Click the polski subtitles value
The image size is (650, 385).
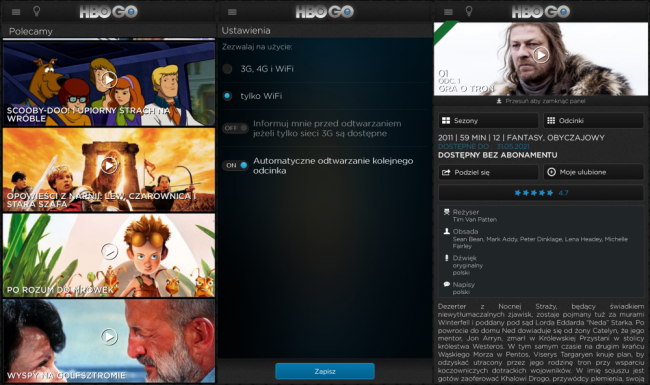click(x=461, y=292)
